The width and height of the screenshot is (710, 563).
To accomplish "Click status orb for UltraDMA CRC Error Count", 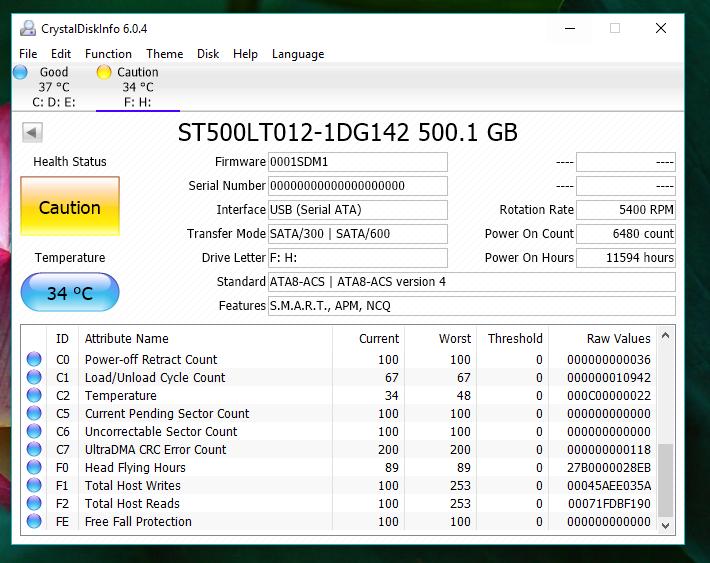I will point(34,449).
